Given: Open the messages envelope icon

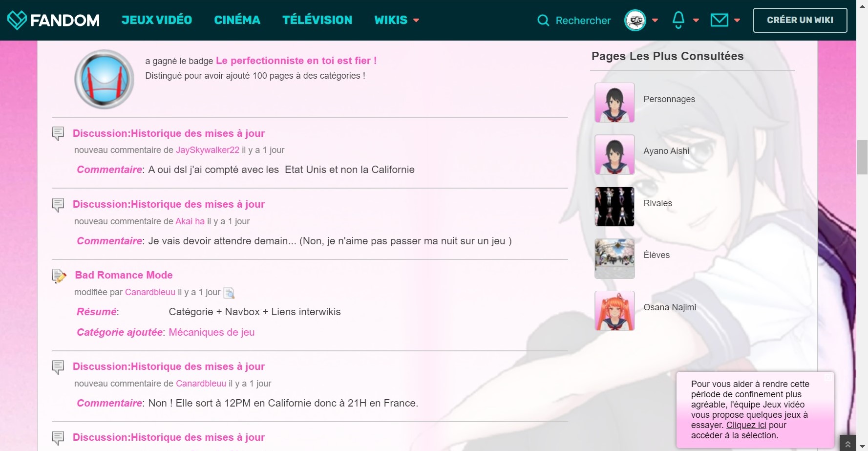Looking at the screenshot, I should [x=719, y=20].
